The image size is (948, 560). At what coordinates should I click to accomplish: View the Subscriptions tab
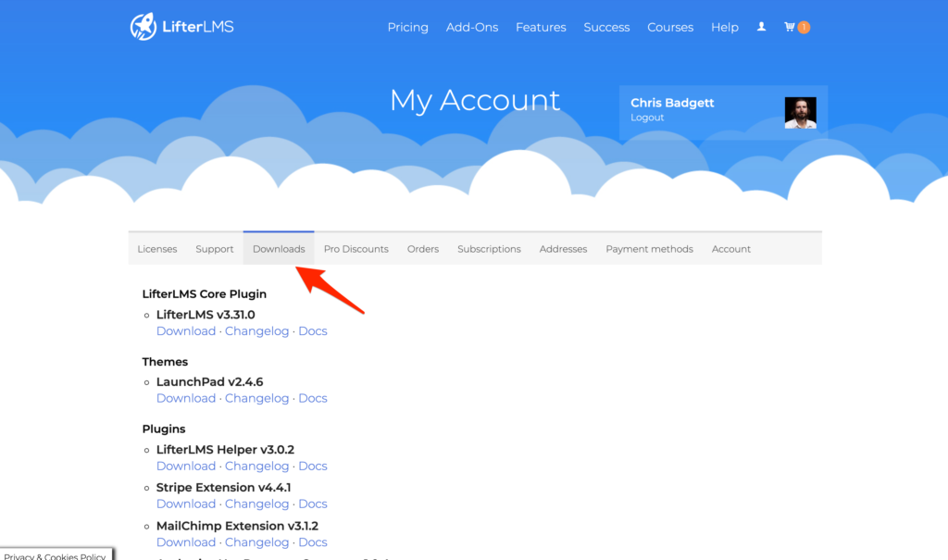pyautogui.click(x=489, y=249)
